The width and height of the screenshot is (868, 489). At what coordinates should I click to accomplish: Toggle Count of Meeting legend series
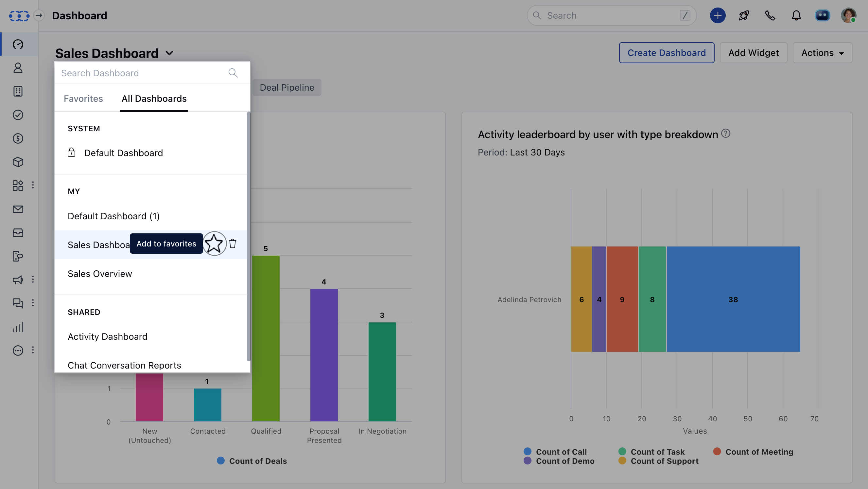759,452
